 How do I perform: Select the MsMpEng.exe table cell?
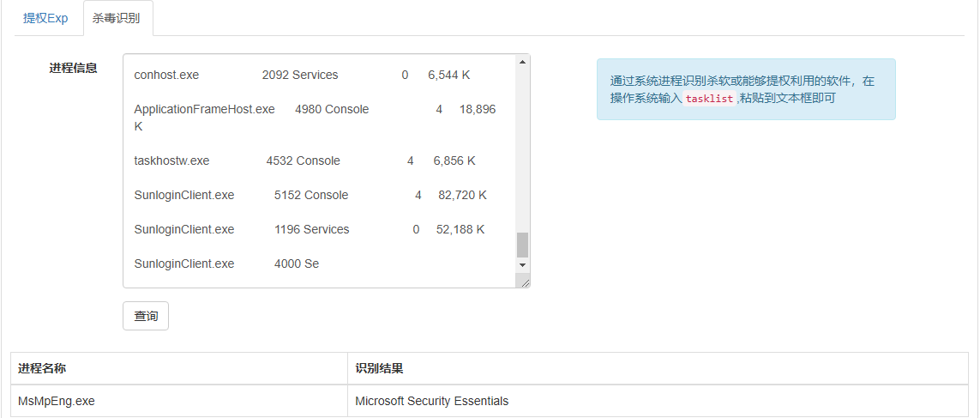coord(57,401)
